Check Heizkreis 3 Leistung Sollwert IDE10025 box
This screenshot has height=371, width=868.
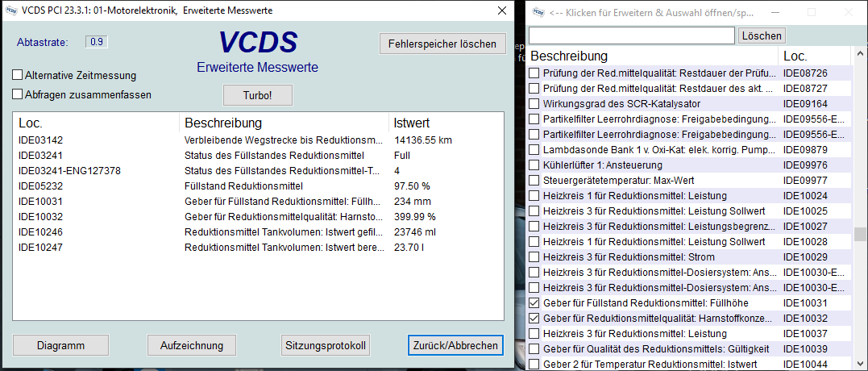click(x=534, y=211)
